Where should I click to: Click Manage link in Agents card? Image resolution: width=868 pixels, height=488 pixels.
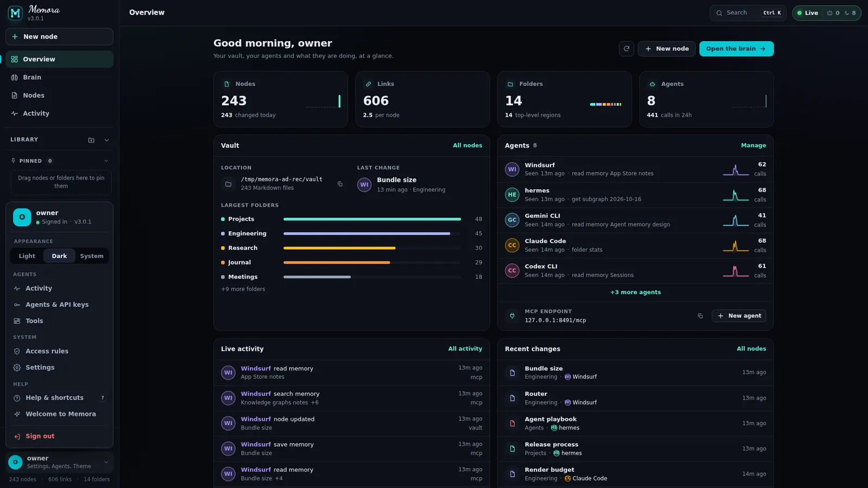[754, 145]
